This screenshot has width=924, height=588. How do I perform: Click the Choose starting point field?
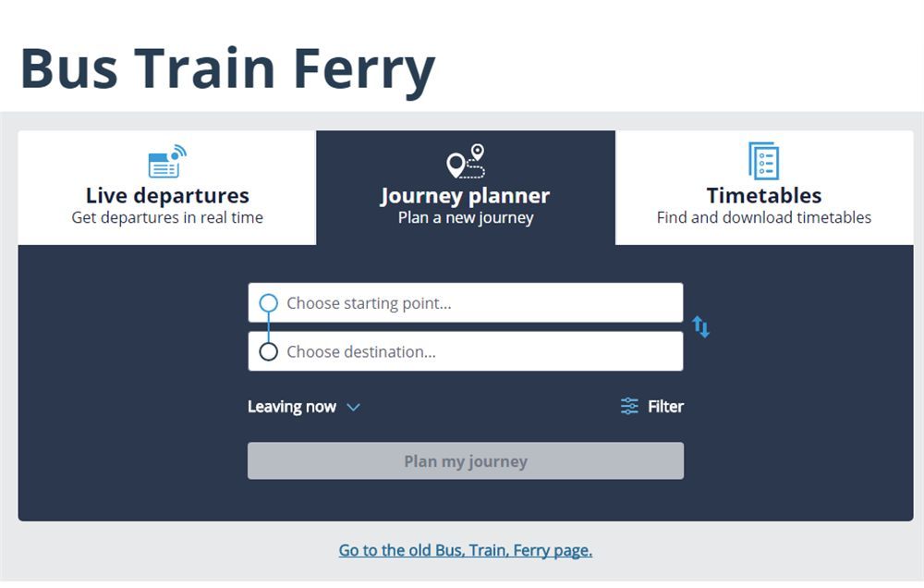[x=466, y=303]
